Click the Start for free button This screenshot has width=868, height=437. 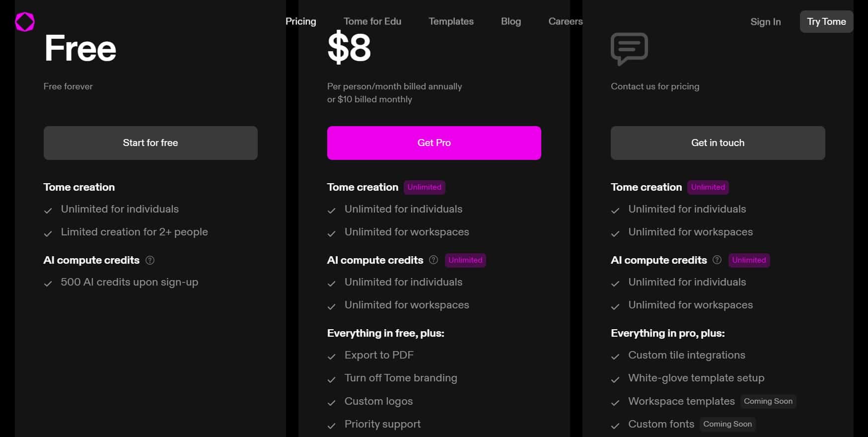tap(150, 143)
